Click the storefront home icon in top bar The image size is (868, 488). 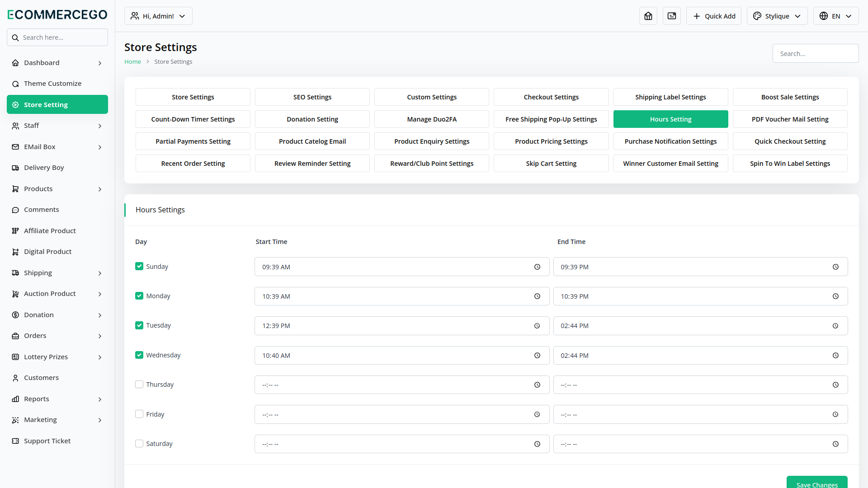(x=648, y=16)
